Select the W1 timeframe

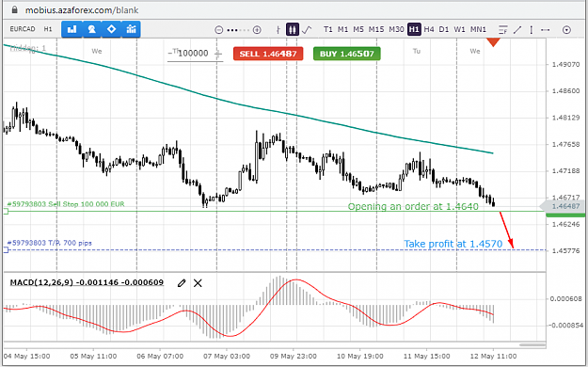pyautogui.click(x=459, y=29)
